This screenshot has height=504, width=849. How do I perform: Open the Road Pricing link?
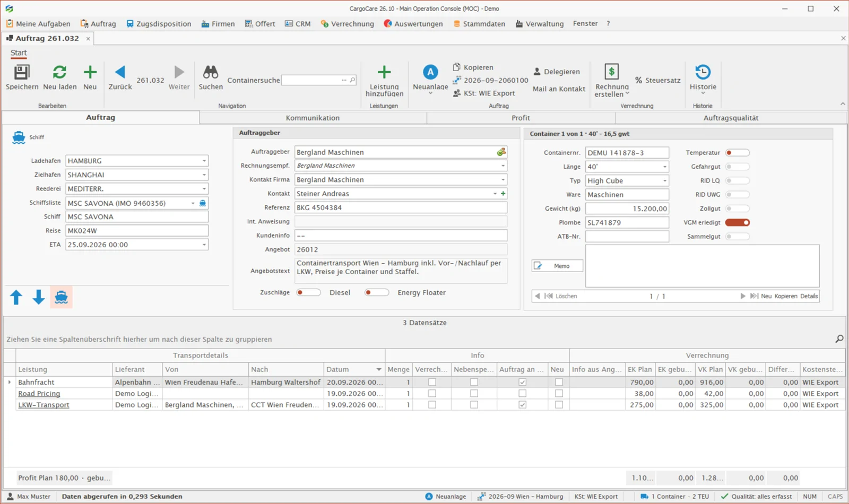click(x=39, y=394)
